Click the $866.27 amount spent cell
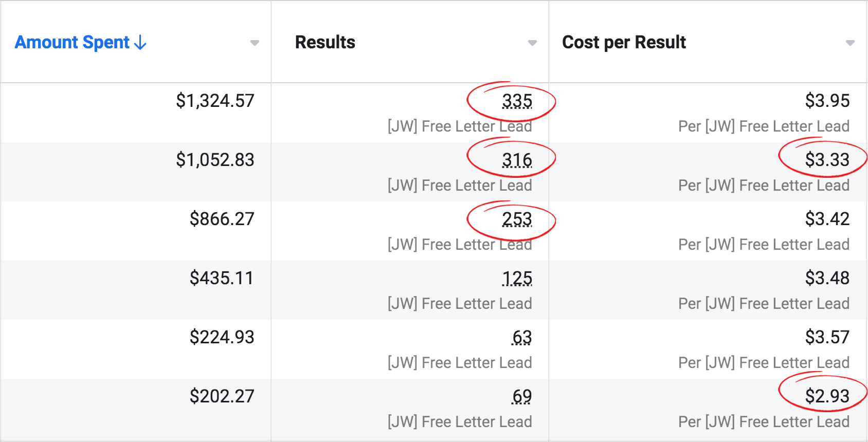The width and height of the screenshot is (868, 442). [x=222, y=219]
